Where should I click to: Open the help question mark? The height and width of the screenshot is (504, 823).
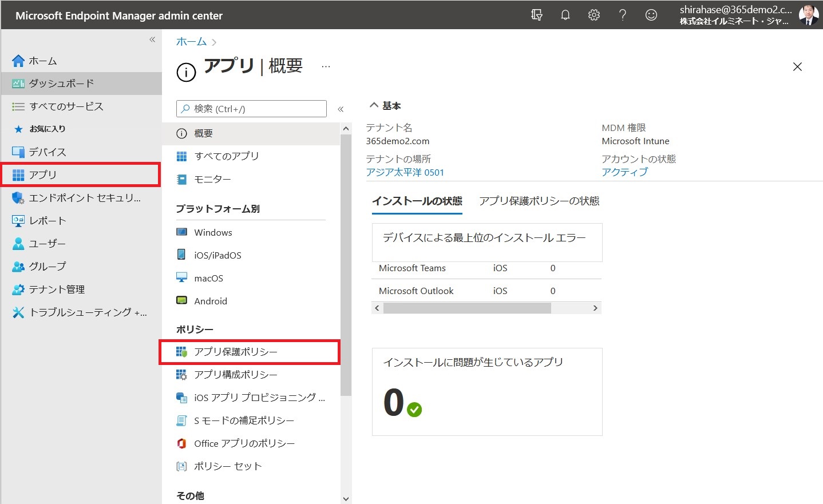[x=623, y=15]
